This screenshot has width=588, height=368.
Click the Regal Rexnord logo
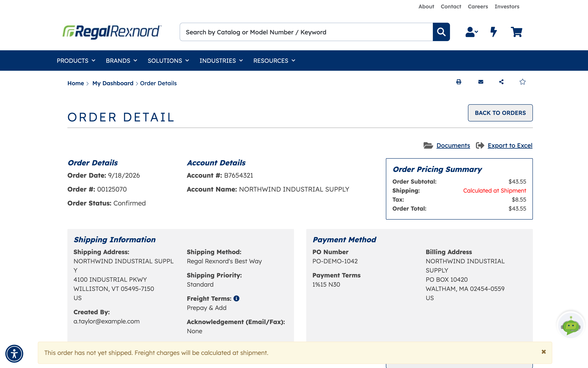(x=112, y=32)
